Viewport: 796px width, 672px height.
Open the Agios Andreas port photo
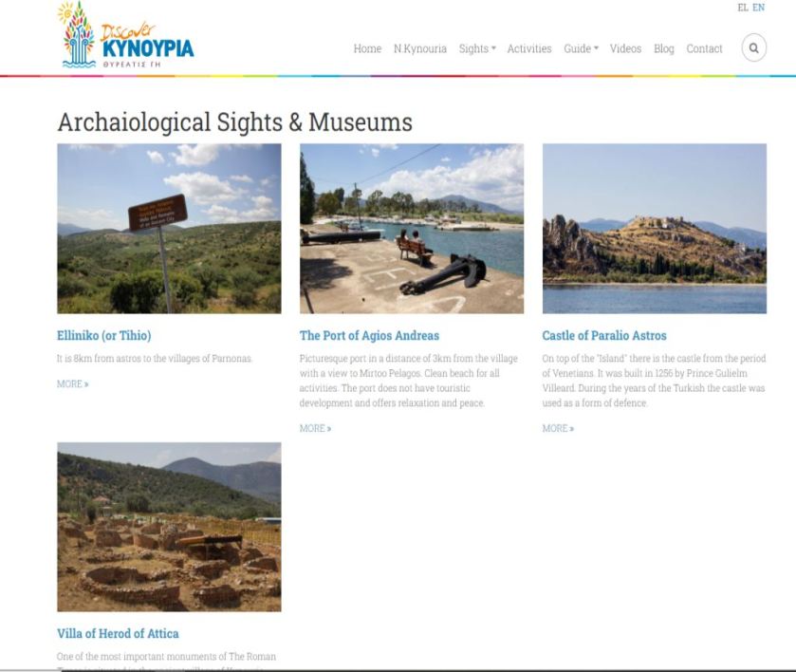(x=412, y=229)
